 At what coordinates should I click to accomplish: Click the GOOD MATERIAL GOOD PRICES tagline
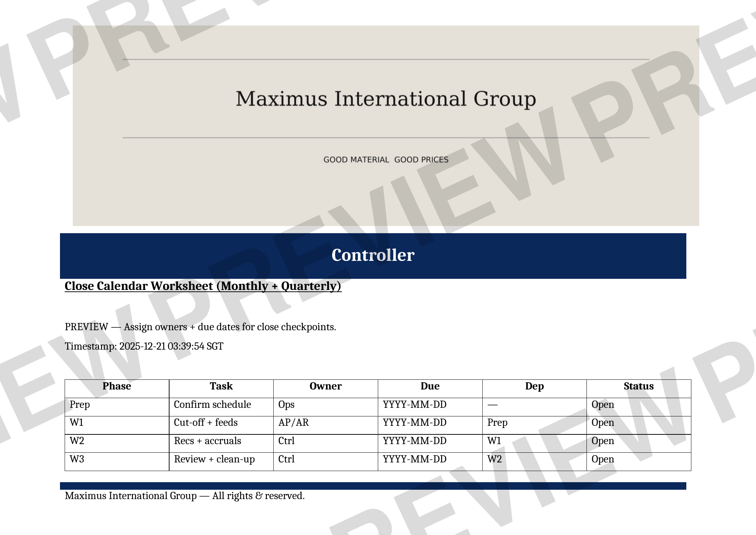pos(386,160)
